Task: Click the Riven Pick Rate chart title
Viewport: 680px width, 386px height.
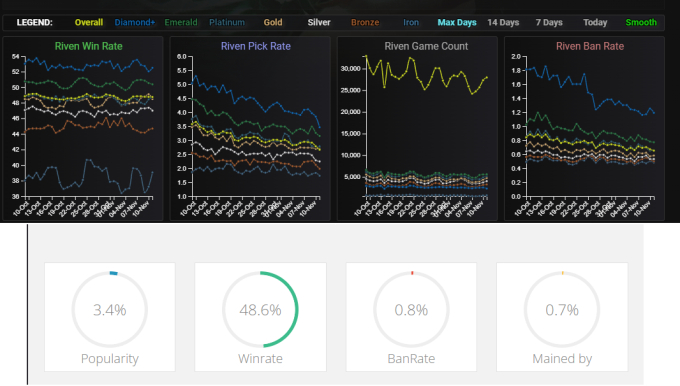Action: click(256, 46)
